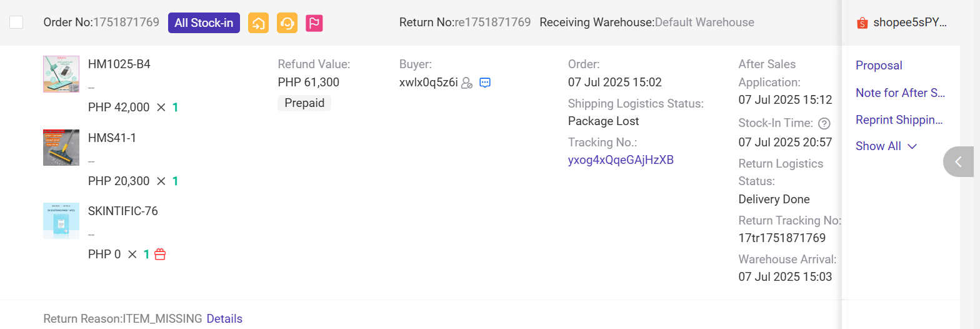Click the Shopee store icon
The width and height of the screenshot is (980, 329).
tap(862, 23)
